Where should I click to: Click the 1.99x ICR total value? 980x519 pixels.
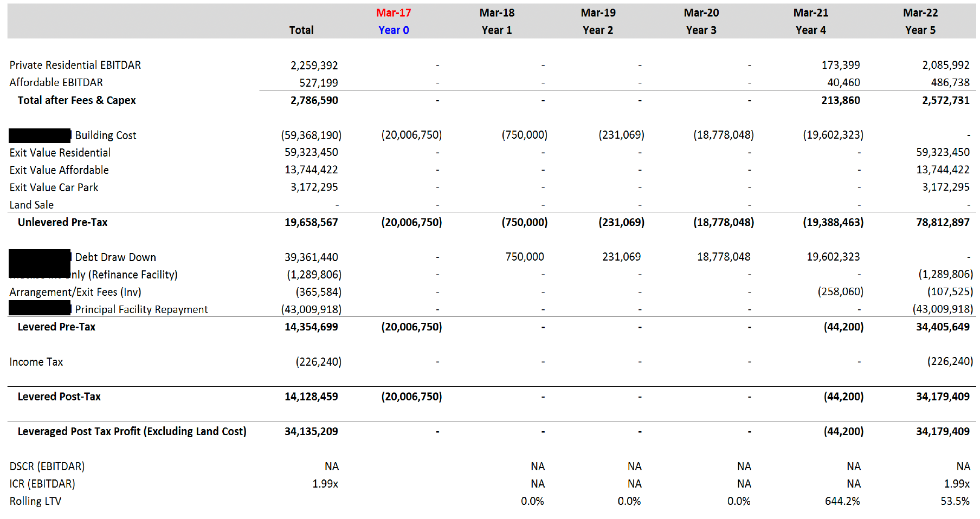click(x=325, y=484)
